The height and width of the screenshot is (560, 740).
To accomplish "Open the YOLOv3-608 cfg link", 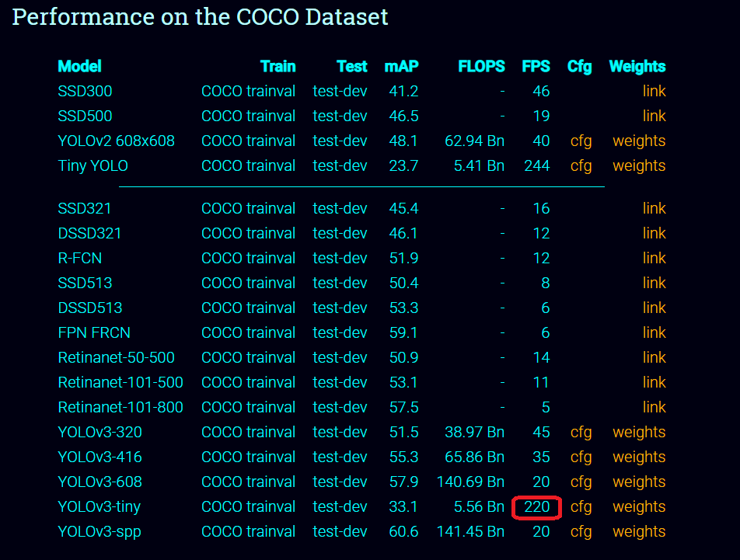I will (581, 482).
